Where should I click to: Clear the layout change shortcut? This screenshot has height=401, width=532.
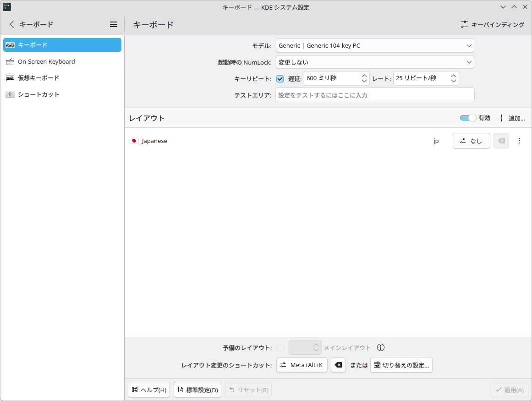pos(338,365)
